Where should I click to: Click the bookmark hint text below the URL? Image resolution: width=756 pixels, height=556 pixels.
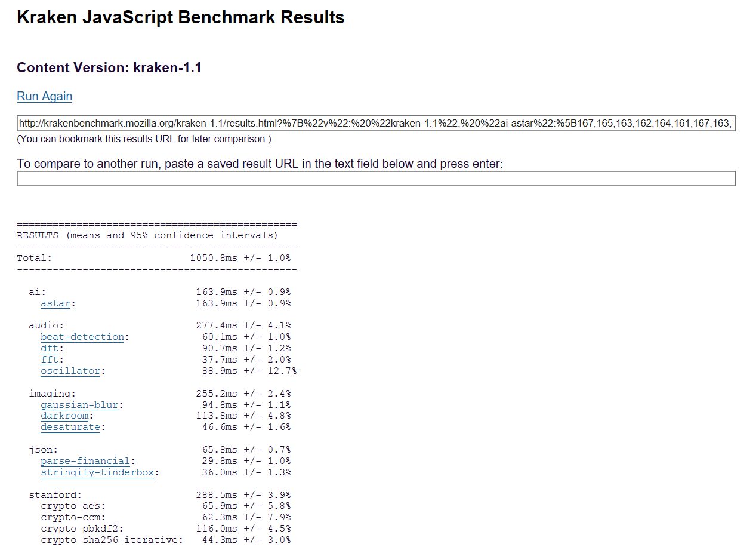tap(144, 139)
